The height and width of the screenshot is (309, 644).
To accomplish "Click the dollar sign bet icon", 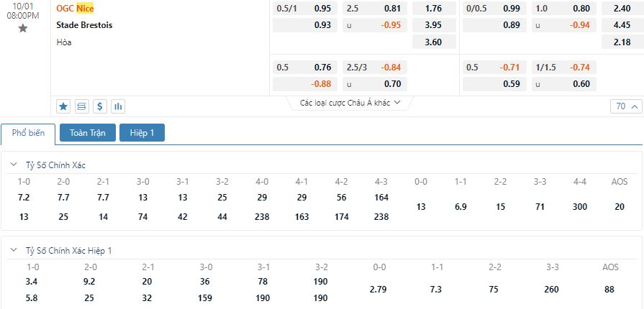I will (100, 106).
